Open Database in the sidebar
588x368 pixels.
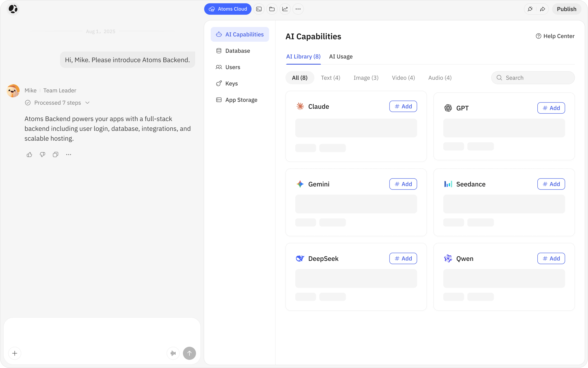coord(240,51)
